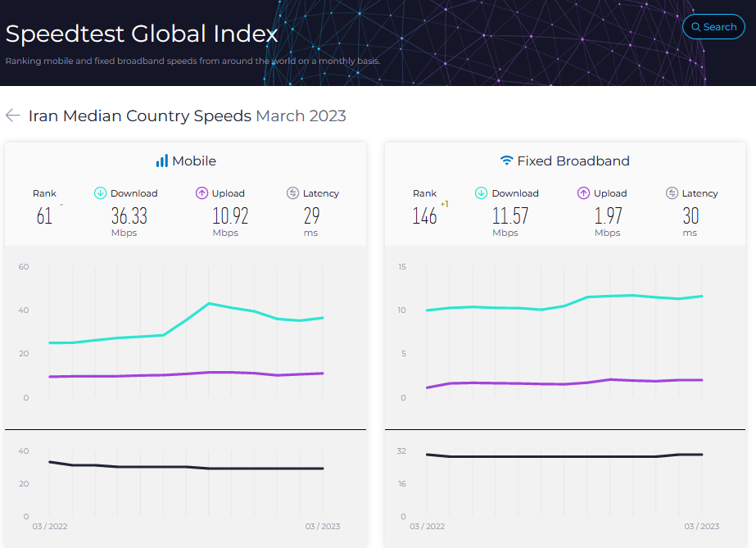The width and height of the screenshot is (756, 548).
Task: Click Fixed Broadband chart 03 / 2022 label
Action: (x=428, y=526)
